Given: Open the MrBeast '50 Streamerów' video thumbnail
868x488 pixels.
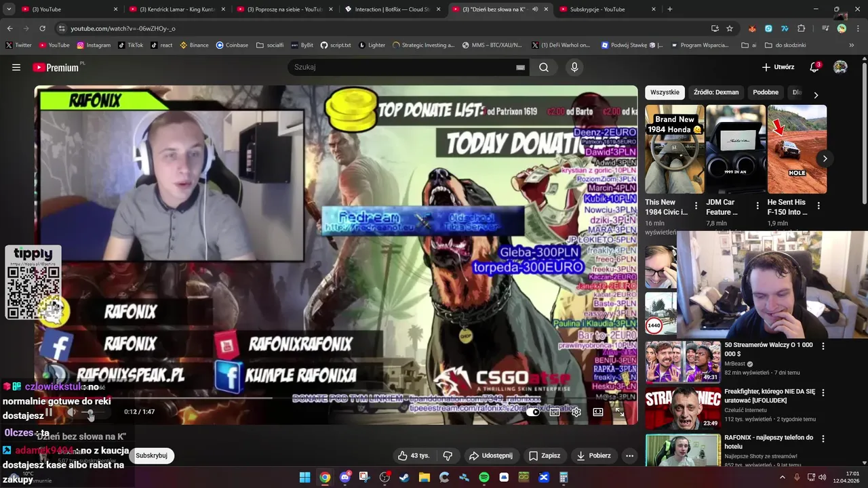Looking at the screenshot, I should point(682,361).
